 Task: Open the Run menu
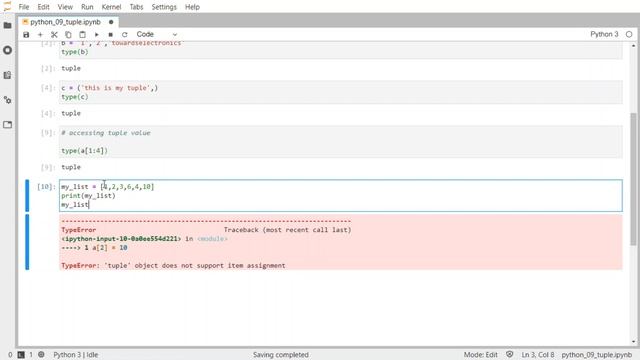point(87,7)
